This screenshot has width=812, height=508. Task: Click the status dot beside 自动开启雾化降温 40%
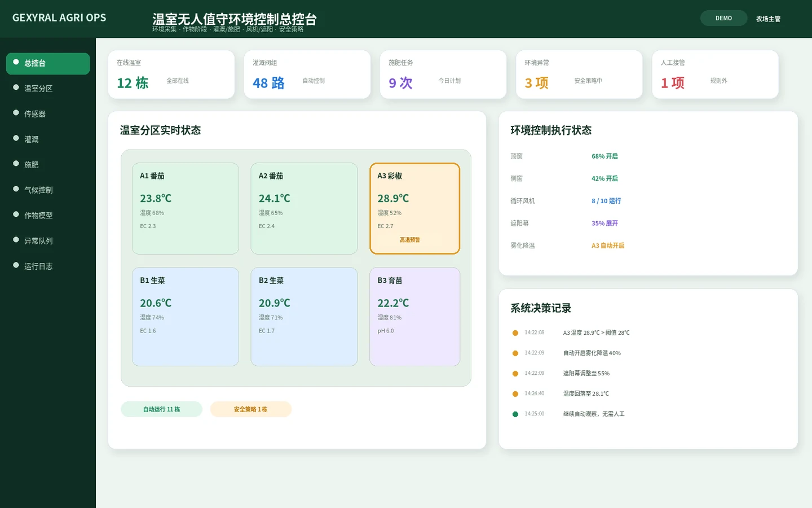pyautogui.click(x=515, y=353)
